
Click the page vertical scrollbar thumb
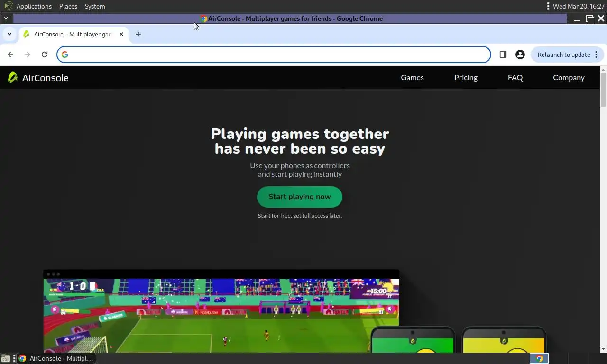[603, 90]
